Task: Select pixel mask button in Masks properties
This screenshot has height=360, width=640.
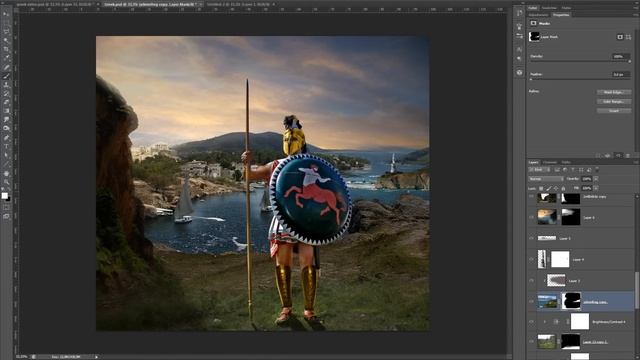Action: (x=620, y=37)
